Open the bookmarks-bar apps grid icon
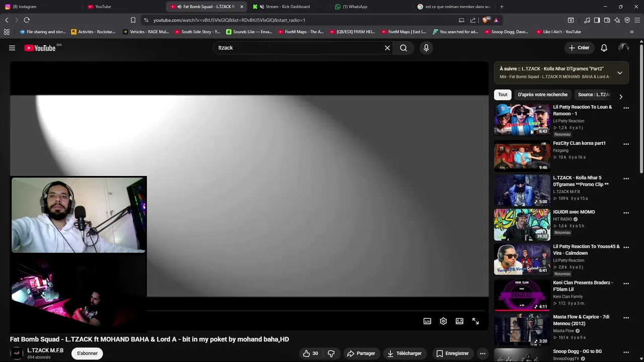Screen dimensions: 644x362 pyautogui.click(x=7, y=32)
